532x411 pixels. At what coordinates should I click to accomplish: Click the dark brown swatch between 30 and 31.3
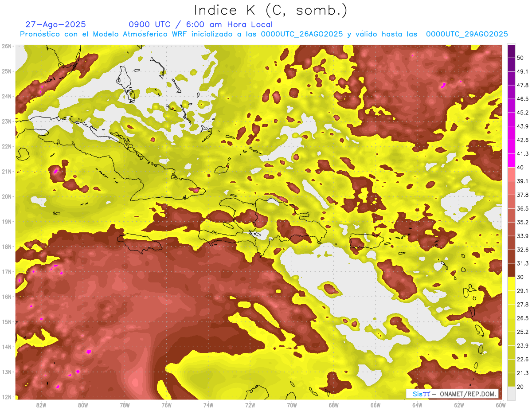click(x=511, y=270)
